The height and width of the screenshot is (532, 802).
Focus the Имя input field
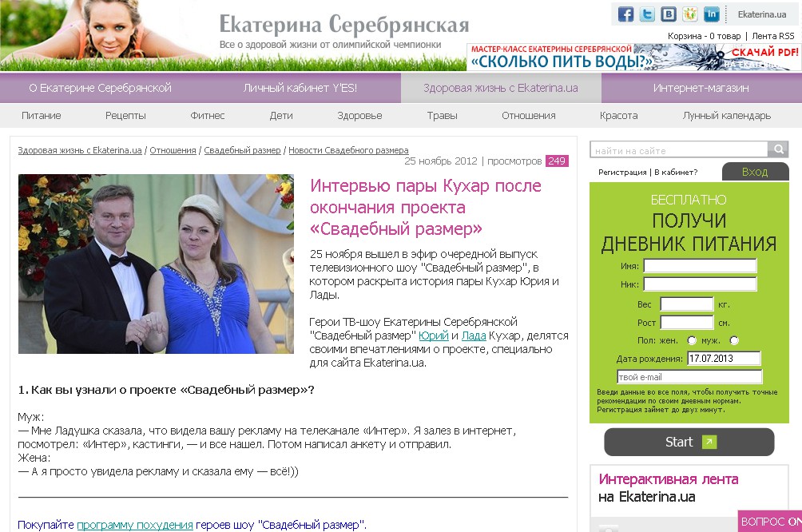coord(700,265)
